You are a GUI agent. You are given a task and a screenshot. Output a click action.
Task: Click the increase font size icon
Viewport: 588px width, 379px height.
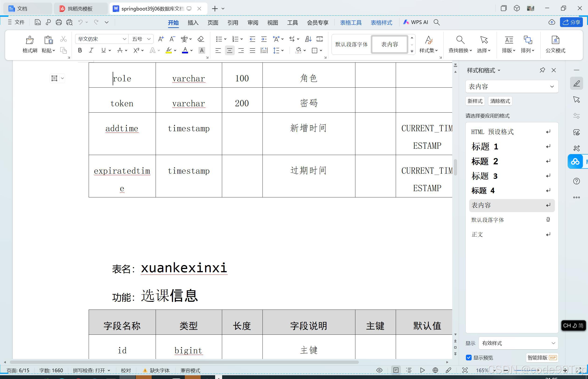[x=161, y=39]
